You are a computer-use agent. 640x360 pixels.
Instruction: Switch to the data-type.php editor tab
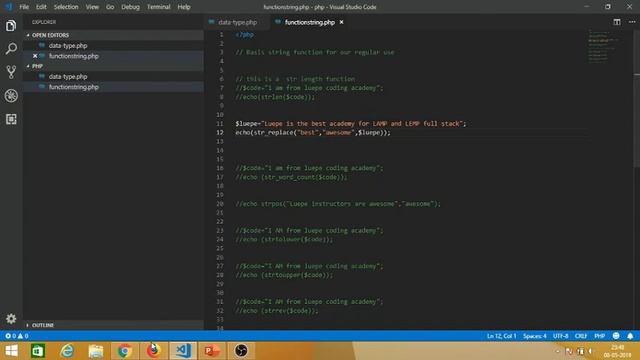pyautogui.click(x=237, y=22)
